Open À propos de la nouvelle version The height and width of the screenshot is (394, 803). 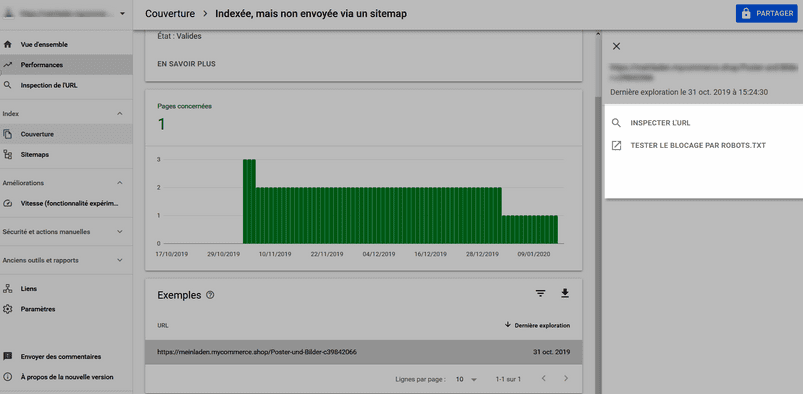[x=67, y=377]
